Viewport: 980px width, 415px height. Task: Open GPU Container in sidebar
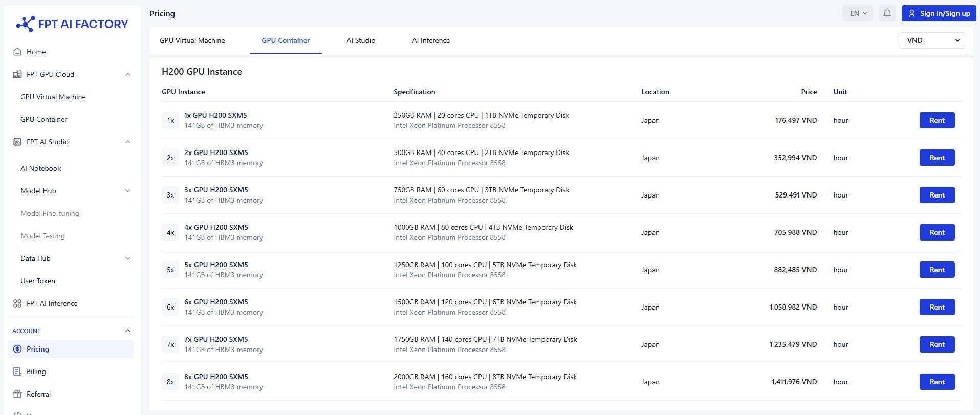(44, 119)
